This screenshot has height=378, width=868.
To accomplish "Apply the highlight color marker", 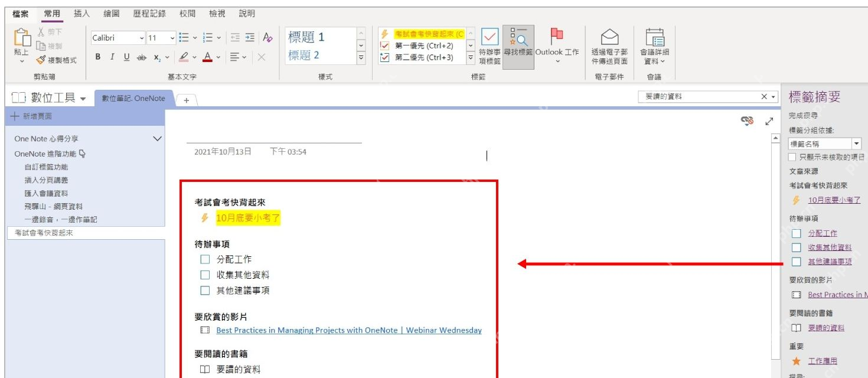I will click(184, 57).
